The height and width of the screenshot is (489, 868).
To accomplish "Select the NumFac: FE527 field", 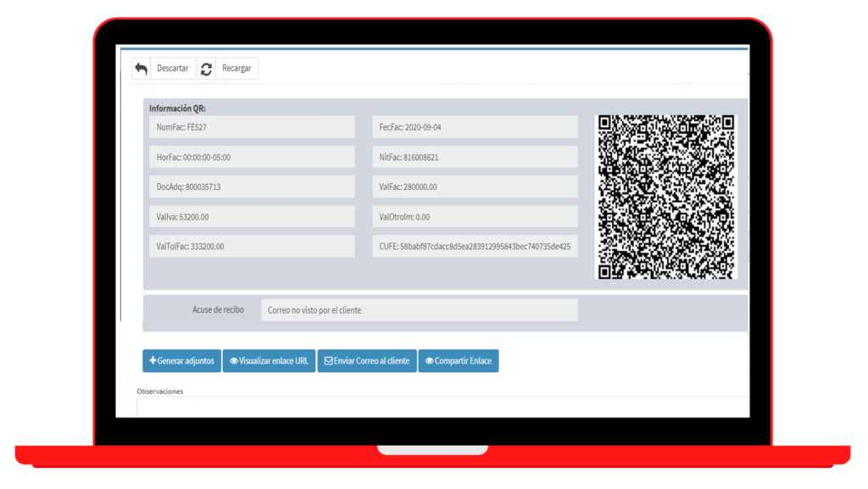I will coord(252,127).
